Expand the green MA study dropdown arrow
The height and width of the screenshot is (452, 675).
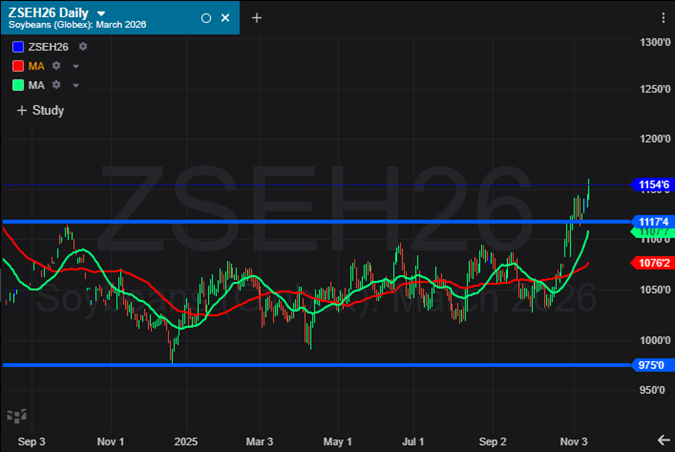(76, 85)
